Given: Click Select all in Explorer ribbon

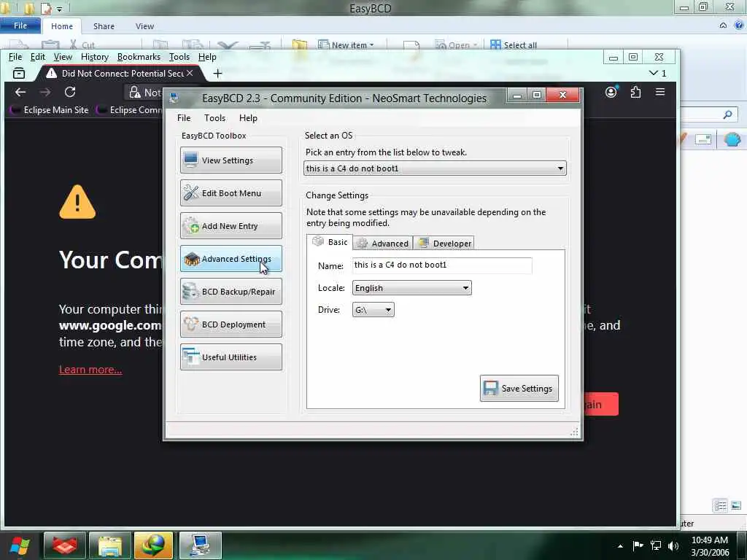Looking at the screenshot, I should point(514,44).
